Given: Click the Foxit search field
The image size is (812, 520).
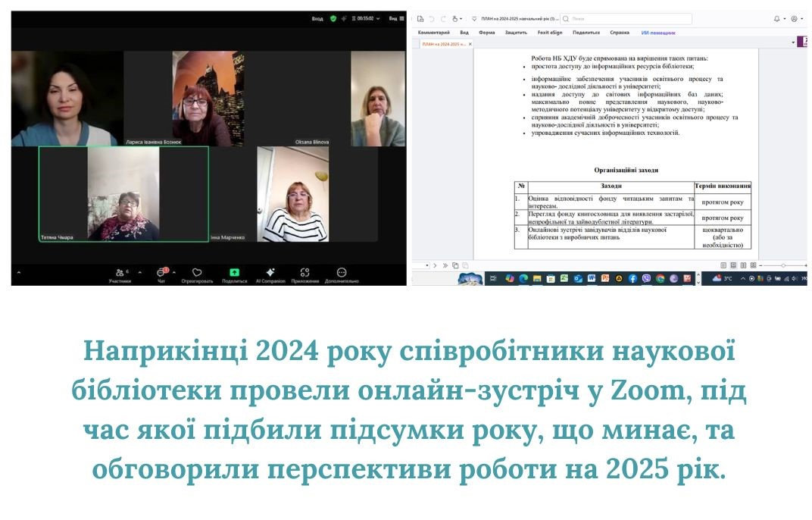Looking at the screenshot, I should (626, 19).
